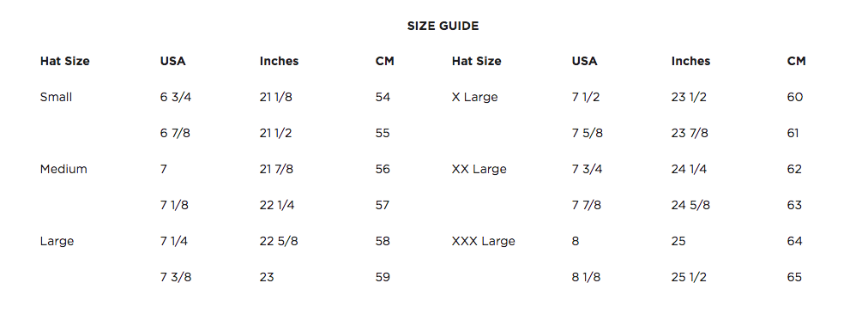Click the left-side USA column header
The width and height of the screenshot is (868, 313).
[172, 62]
